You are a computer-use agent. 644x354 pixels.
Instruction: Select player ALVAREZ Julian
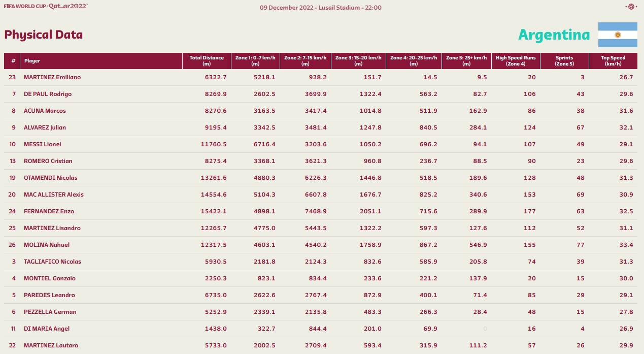45,127
